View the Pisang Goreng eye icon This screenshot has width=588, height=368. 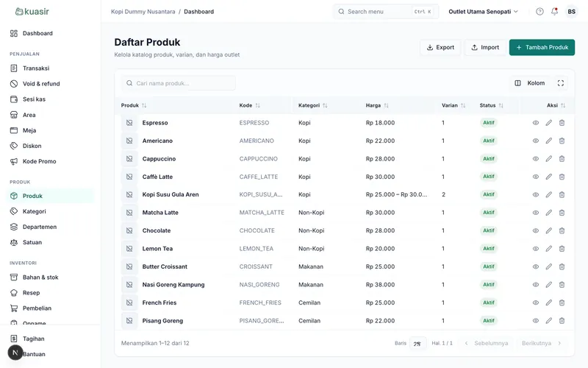click(536, 321)
